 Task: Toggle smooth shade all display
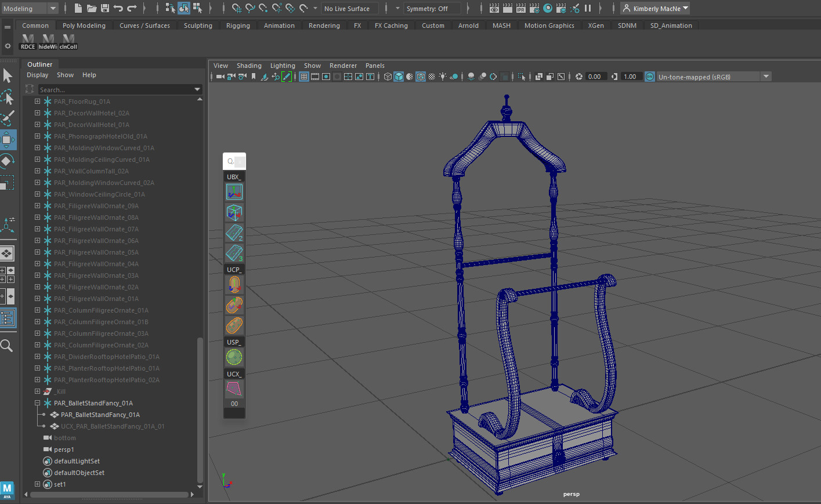(x=399, y=77)
